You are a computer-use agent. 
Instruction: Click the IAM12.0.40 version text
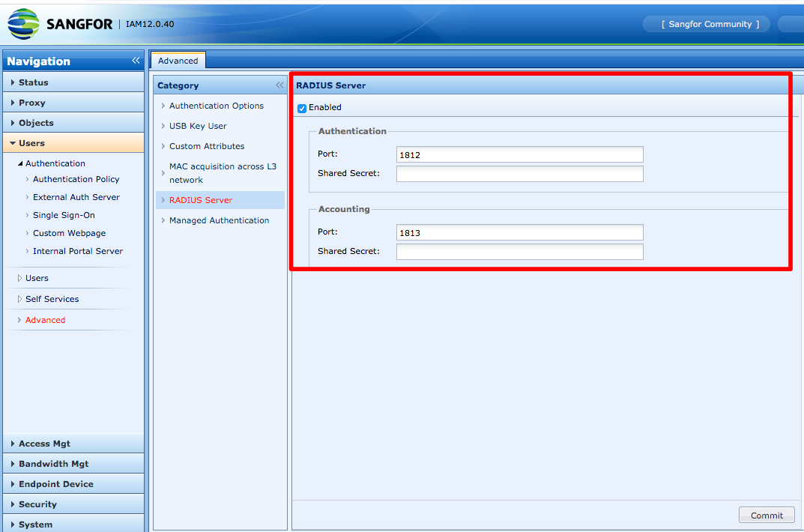point(150,24)
